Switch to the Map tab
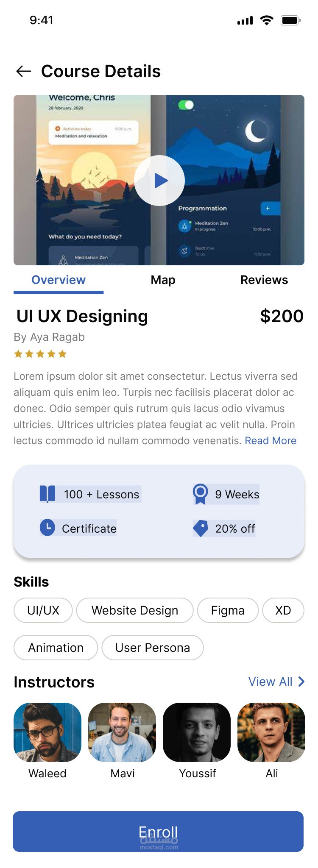 [x=163, y=280]
